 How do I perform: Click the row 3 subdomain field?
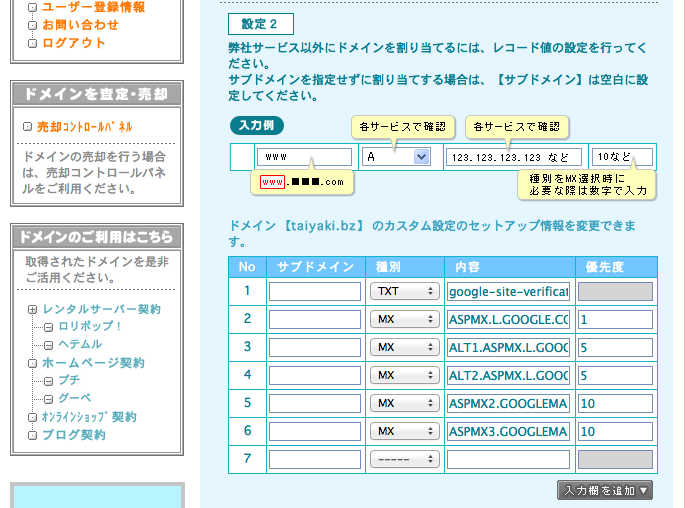[x=315, y=347]
